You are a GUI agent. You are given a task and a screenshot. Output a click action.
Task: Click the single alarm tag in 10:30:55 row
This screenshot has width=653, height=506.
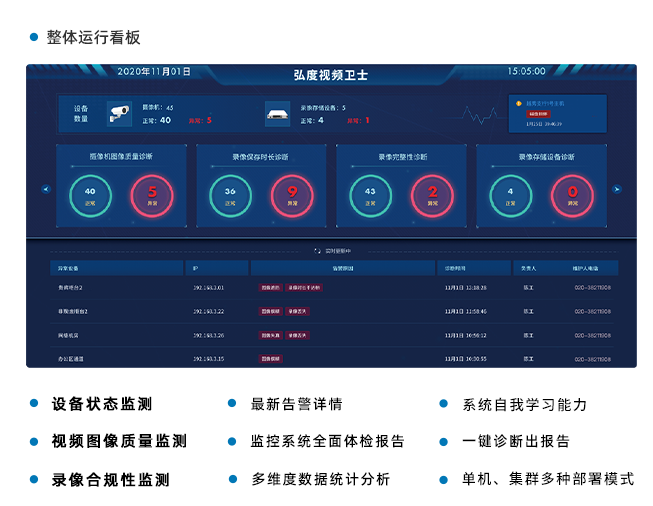click(271, 359)
